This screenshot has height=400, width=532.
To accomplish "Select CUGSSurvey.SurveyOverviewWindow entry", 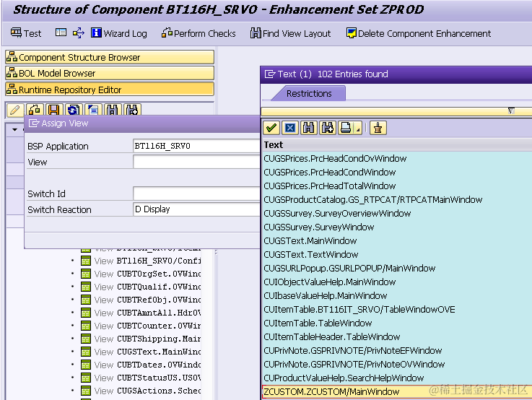I will coord(337,214).
